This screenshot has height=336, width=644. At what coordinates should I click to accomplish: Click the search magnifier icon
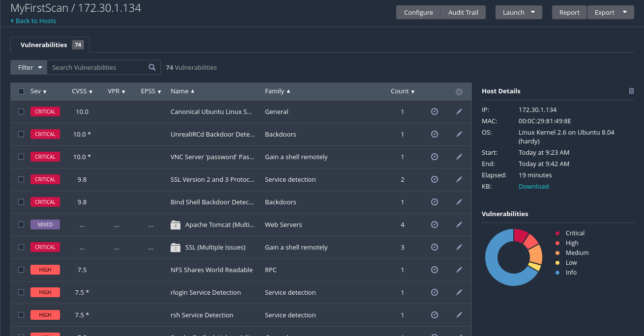(x=152, y=67)
